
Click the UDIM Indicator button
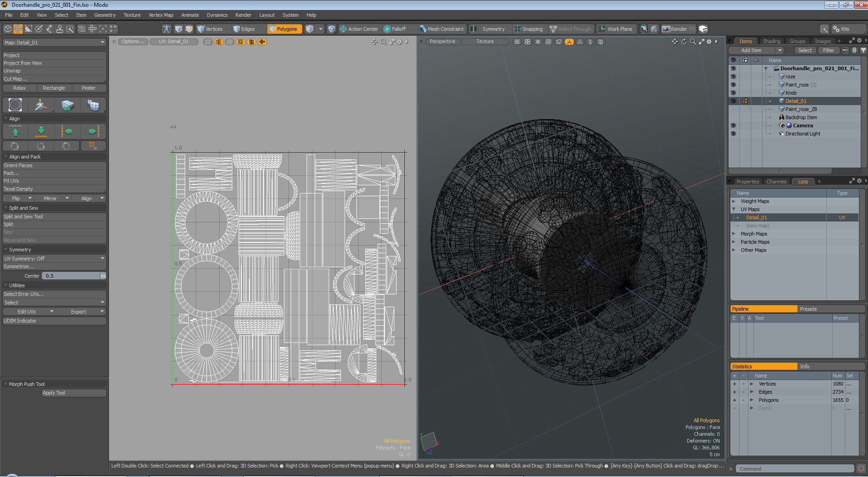[54, 321]
